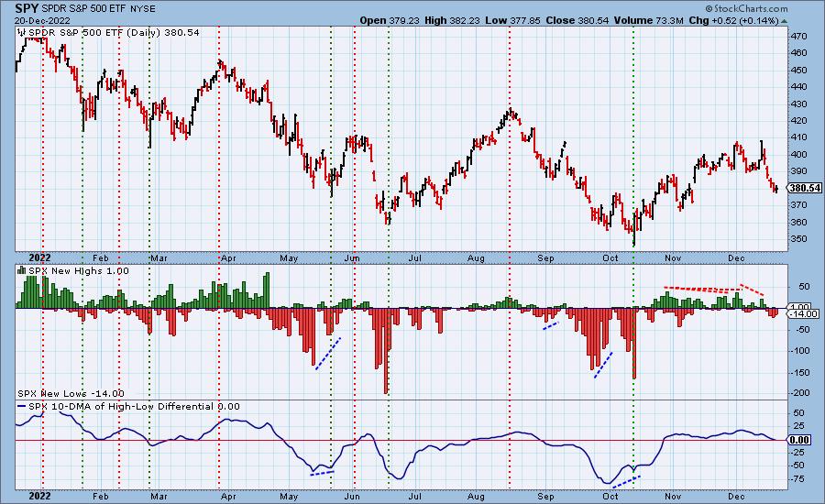Click the 0.00 value tag on the differential axis

(x=799, y=440)
